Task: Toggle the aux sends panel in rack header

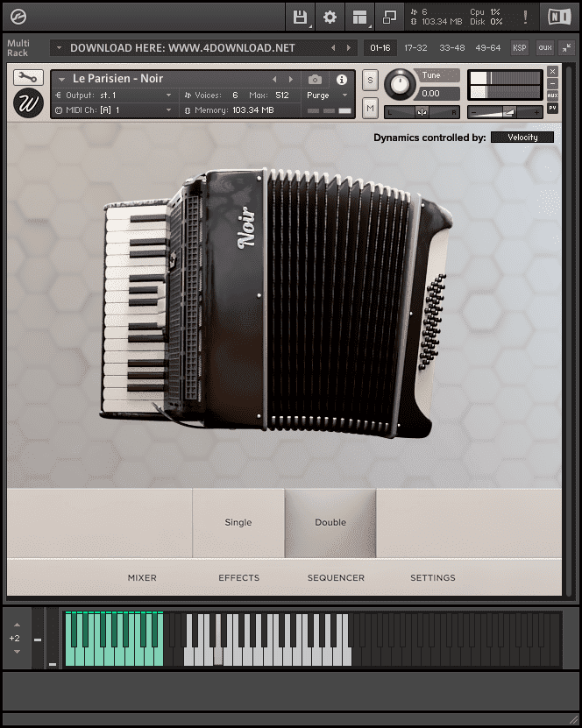Action: (545, 48)
